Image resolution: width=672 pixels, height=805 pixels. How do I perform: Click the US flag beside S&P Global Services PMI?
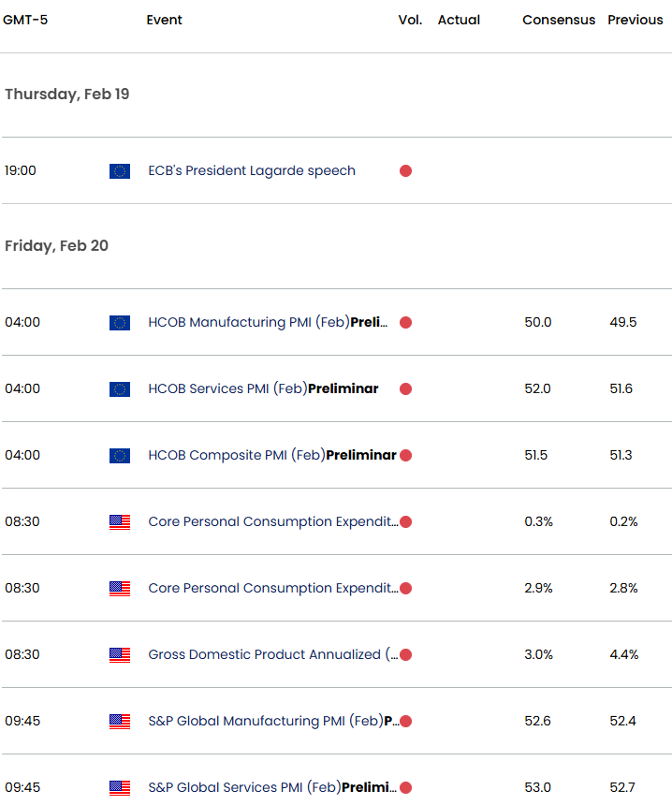[119, 788]
